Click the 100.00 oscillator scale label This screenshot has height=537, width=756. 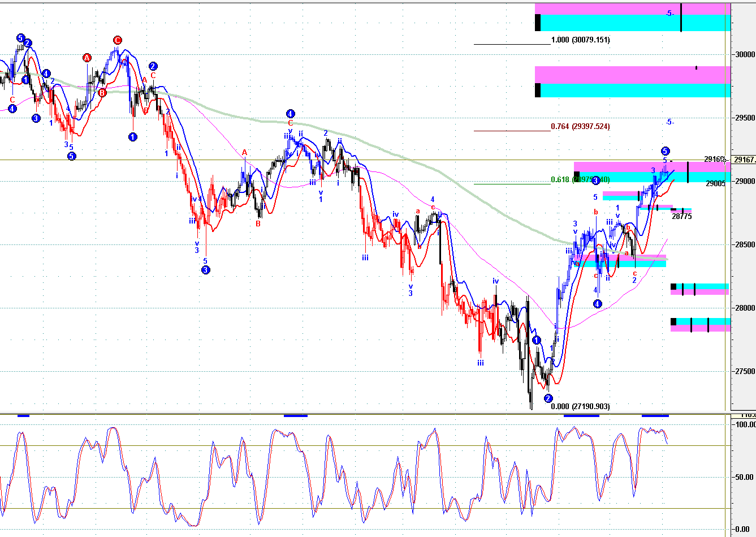(745, 424)
